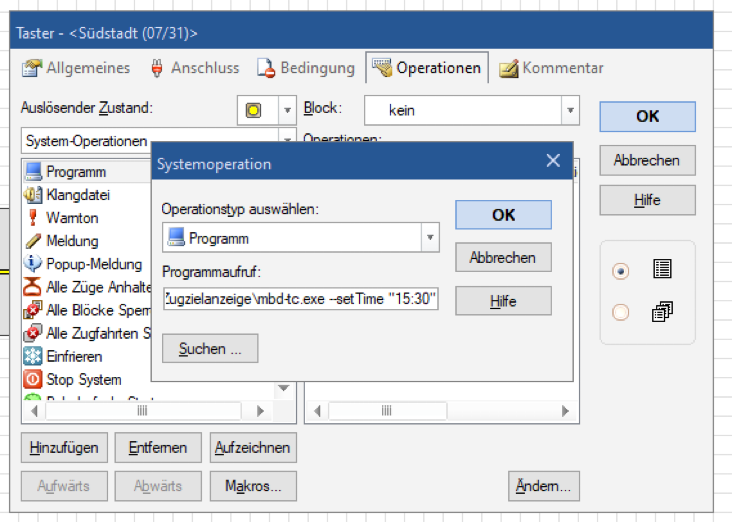Click the Ändern... button
The image size is (732, 522).
coord(543,486)
